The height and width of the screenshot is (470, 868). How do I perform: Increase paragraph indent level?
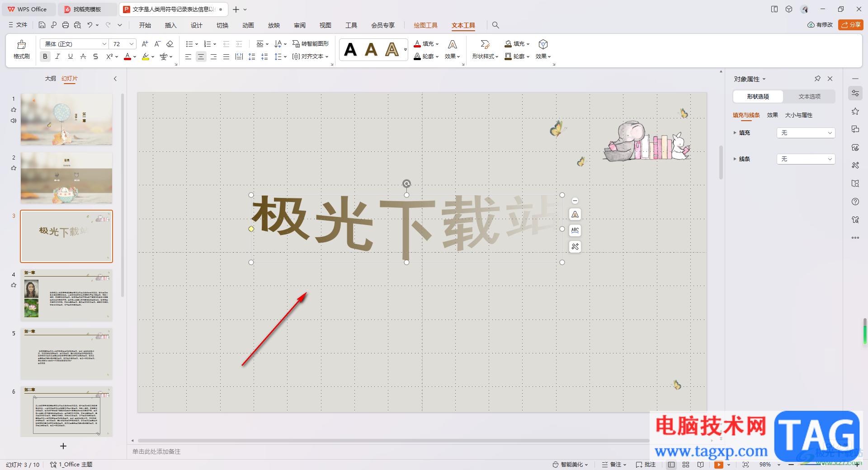[239, 44]
